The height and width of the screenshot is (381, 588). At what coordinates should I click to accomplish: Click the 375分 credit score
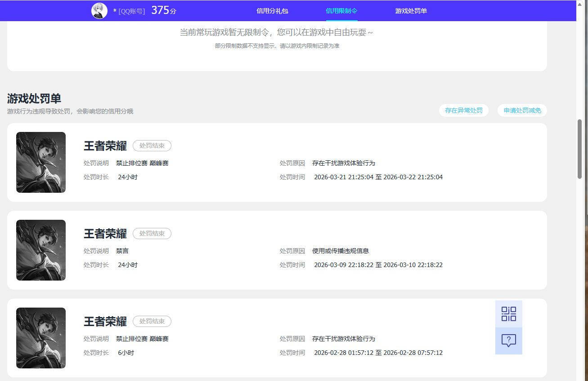[164, 10]
